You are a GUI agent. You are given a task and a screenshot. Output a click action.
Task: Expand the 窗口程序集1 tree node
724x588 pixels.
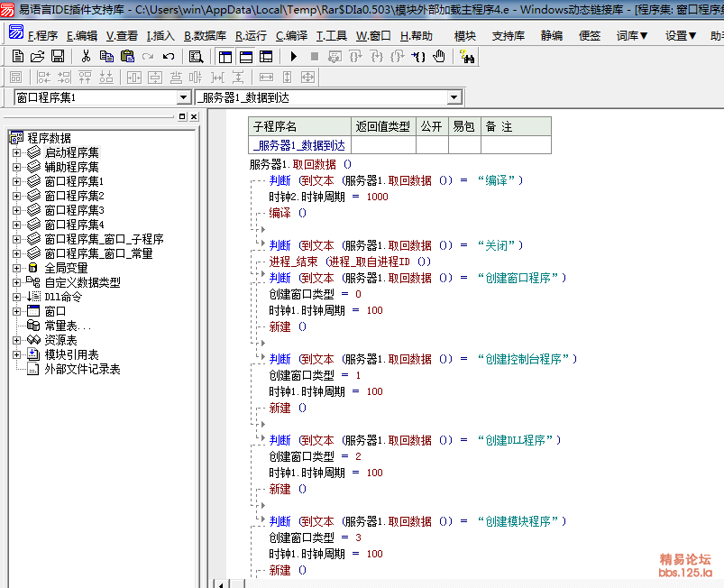coord(16,181)
